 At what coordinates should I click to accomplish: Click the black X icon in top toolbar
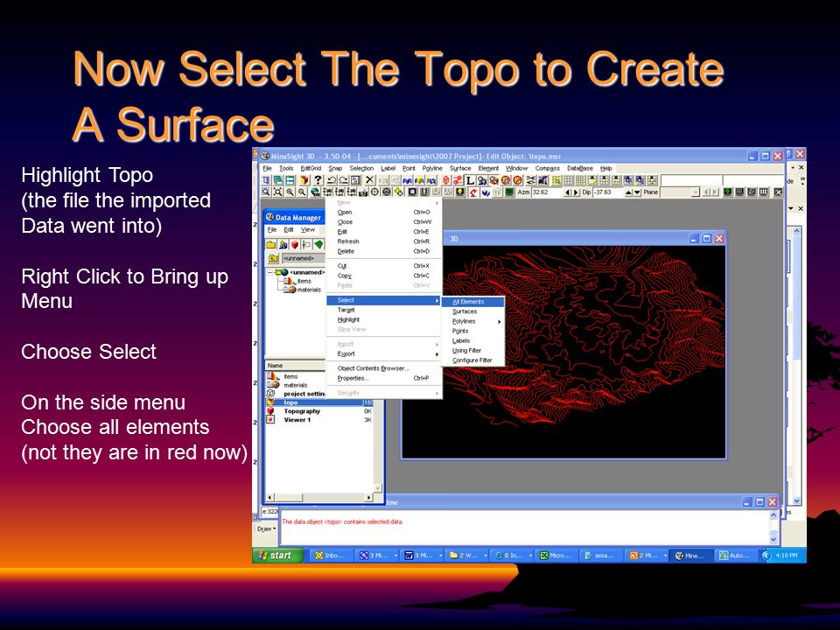369,180
